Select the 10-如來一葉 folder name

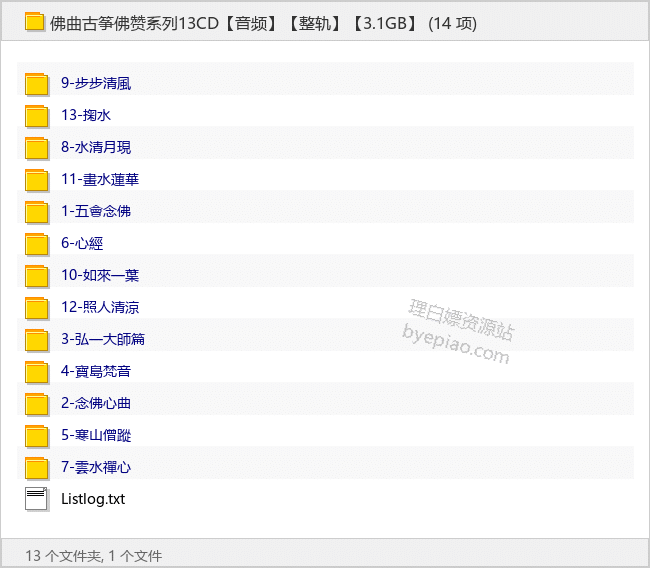pyautogui.click(x=100, y=275)
